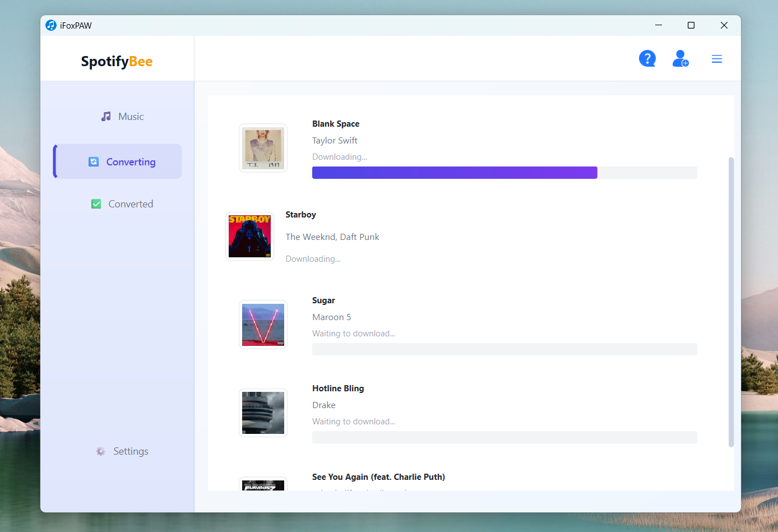Open Settings from the sidebar
778x532 pixels.
[x=131, y=451]
